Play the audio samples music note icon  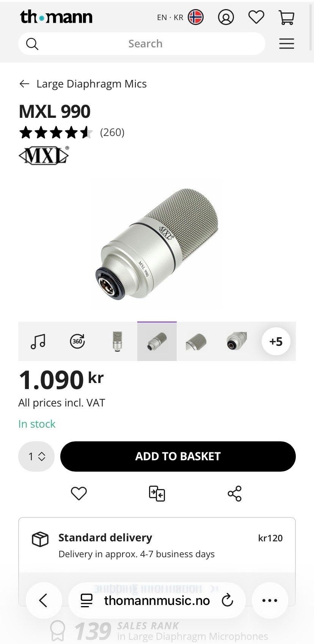point(38,341)
